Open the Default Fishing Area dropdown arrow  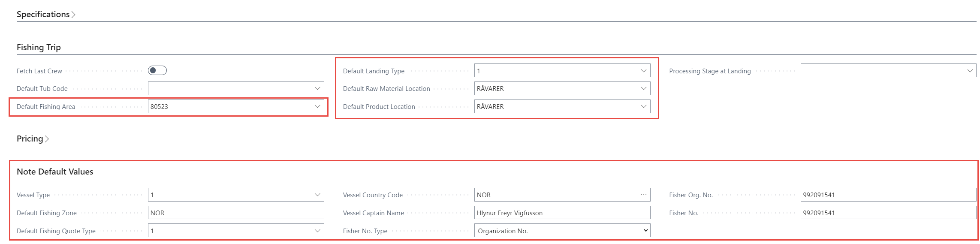pyautogui.click(x=317, y=107)
